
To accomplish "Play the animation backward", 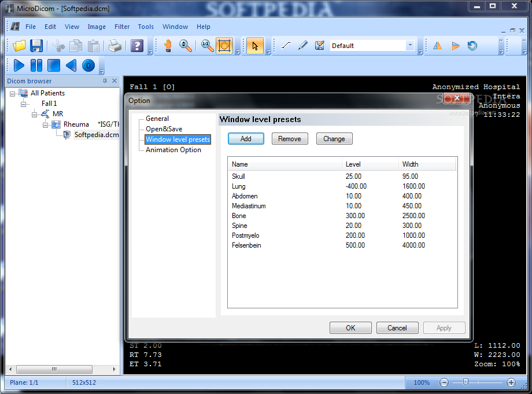I will [71, 65].
